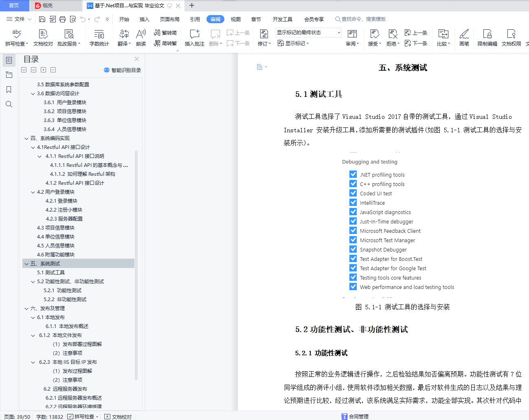
Task: Click the search magnifier in the left sidebar
Action: [9, 104]
